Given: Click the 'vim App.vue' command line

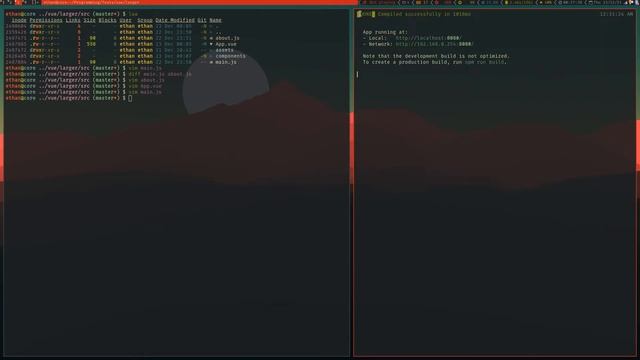Looking at the screenshot, I should click(x=145, y=86).
